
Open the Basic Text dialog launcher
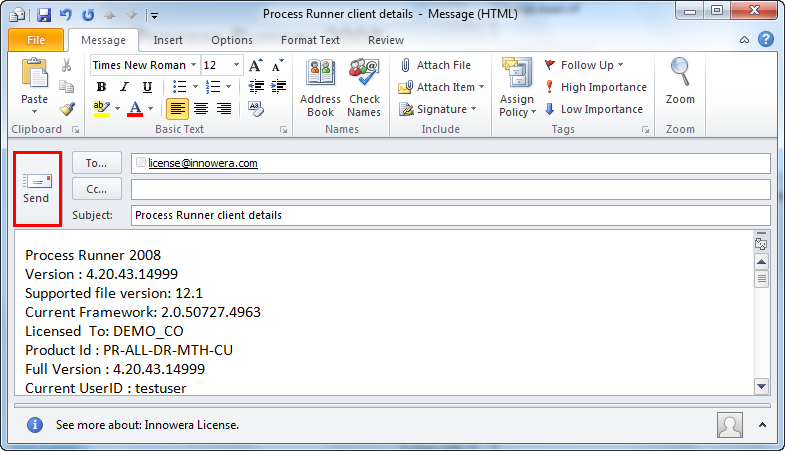point(283,130)
